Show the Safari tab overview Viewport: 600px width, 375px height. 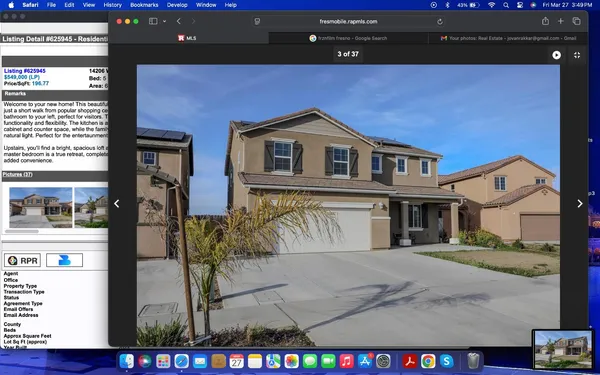576,21
